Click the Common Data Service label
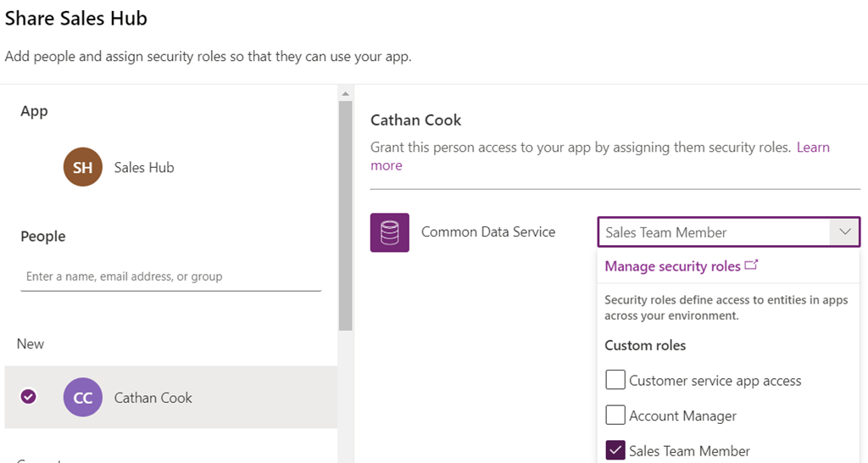Viewport: 868px width, 463px height. click(488, 231)
